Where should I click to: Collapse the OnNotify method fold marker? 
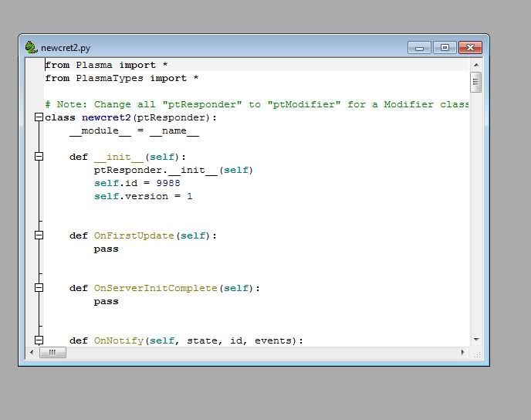39,340
